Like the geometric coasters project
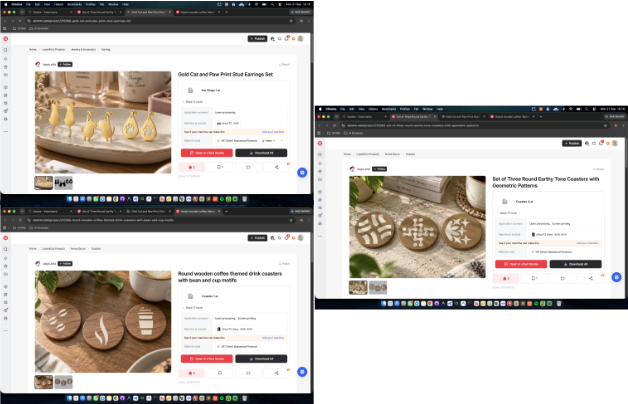Image resolution: width=628 pixels, height=404 pixels. pyautogui.click(x=506, y=278)
